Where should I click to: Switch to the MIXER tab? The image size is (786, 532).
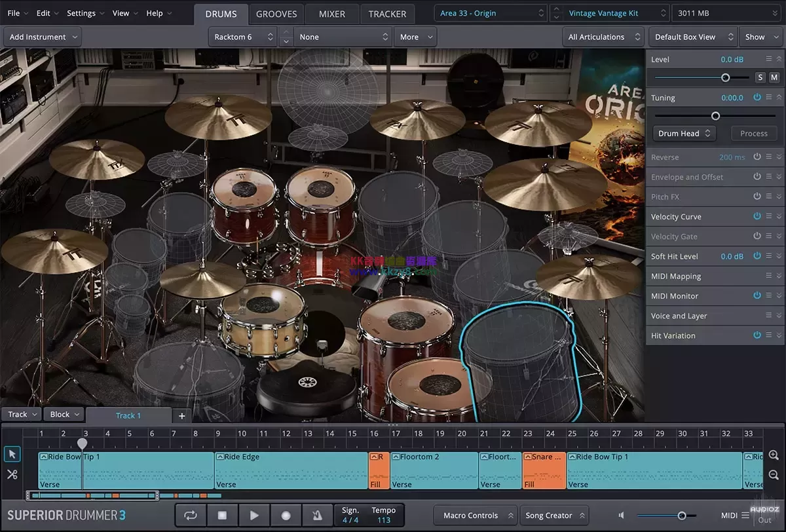332,14
